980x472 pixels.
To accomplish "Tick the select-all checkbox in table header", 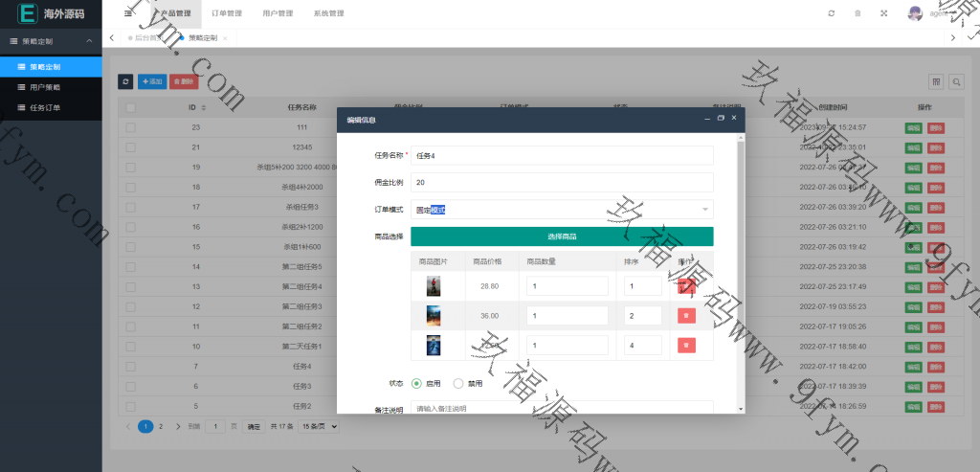I will (x=130, y=107).
